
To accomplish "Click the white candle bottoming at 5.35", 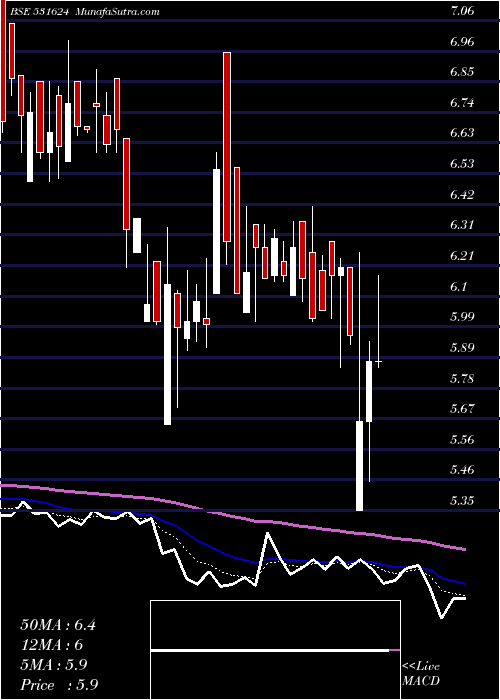I will 359,466.
